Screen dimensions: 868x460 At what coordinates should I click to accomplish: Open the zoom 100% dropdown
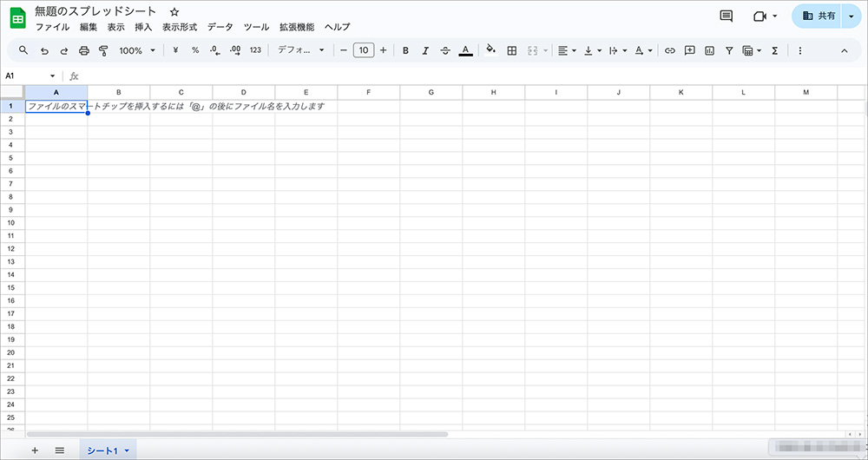(x=137, y=50)
